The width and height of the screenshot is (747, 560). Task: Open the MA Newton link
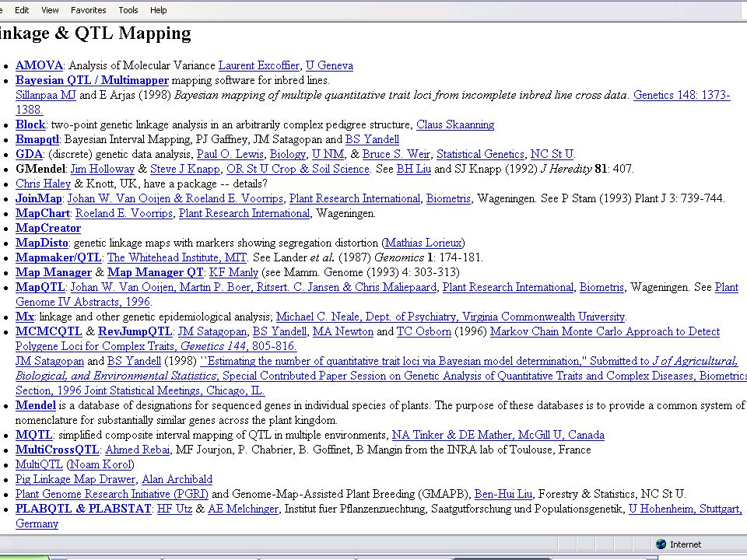(x=343, y=331)
